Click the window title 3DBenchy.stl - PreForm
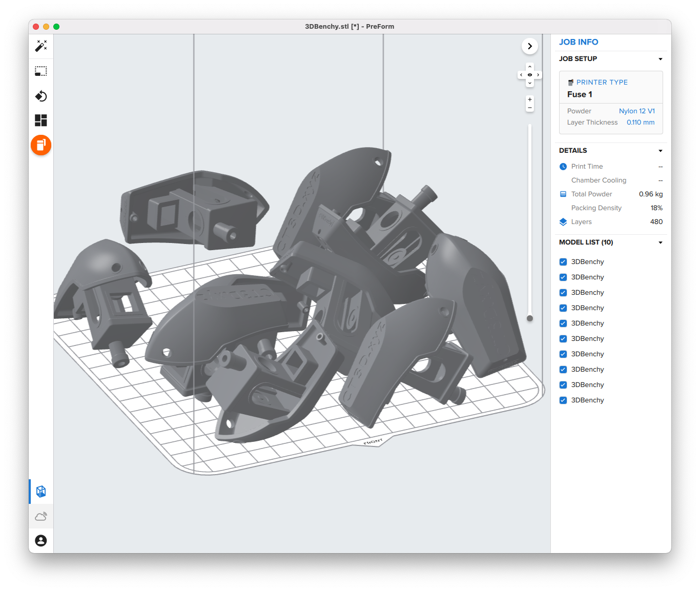 [349, 27]
